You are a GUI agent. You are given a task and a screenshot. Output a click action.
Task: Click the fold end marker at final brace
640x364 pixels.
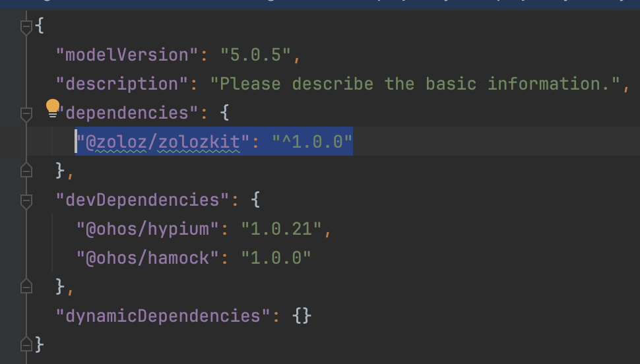coord(26,344)
